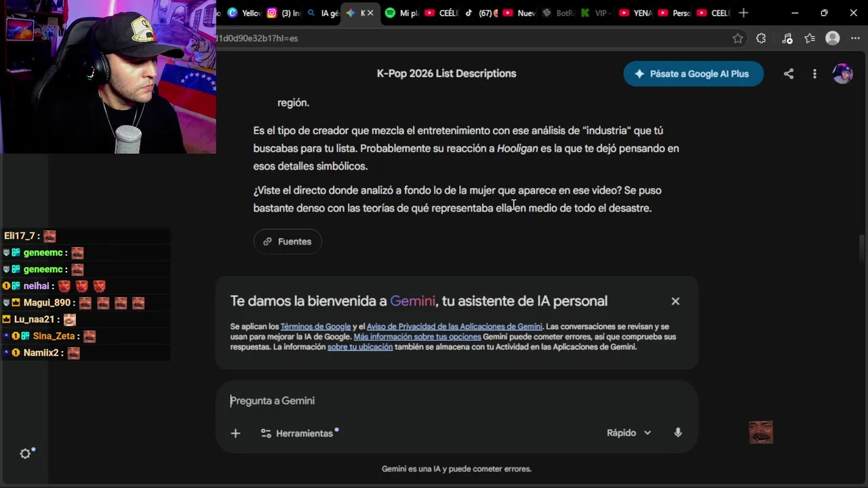
Task: Open the Spotify 'Mi pl' tab
Action: click(401, 13)
